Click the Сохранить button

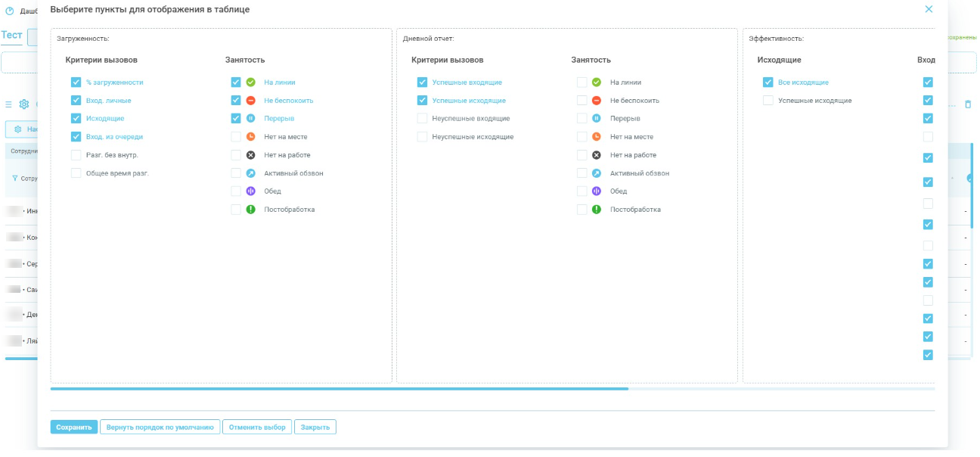74,427
